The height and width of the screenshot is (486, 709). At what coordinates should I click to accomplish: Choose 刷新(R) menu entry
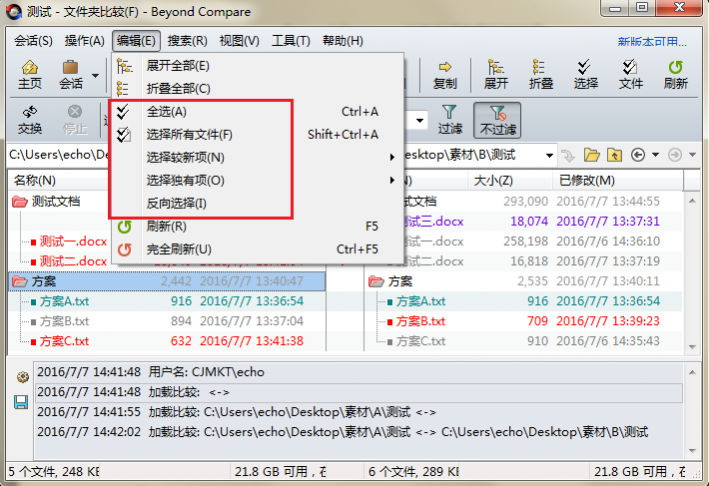pyautogui.click(x=258, y=226)
